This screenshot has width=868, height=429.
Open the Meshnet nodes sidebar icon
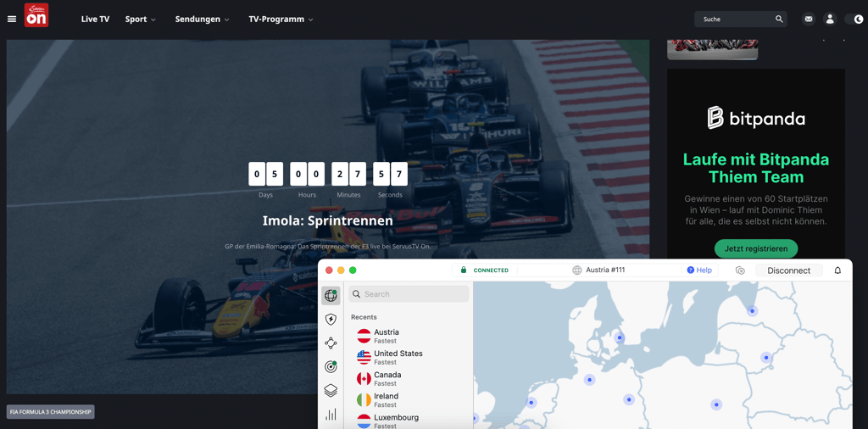click(x=331, y=343)
